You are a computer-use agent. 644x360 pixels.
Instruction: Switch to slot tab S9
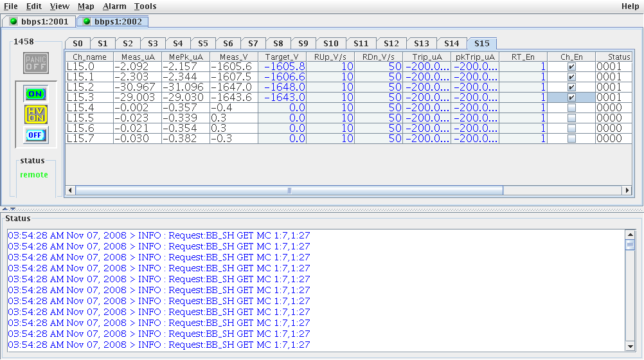click(303, 44)
